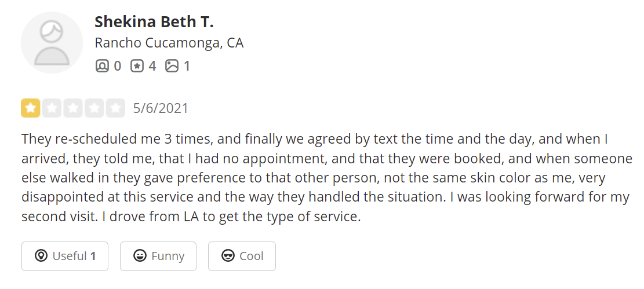Click the friends count icon
Viewport: 644px width, 289px height.
point(102,66)
